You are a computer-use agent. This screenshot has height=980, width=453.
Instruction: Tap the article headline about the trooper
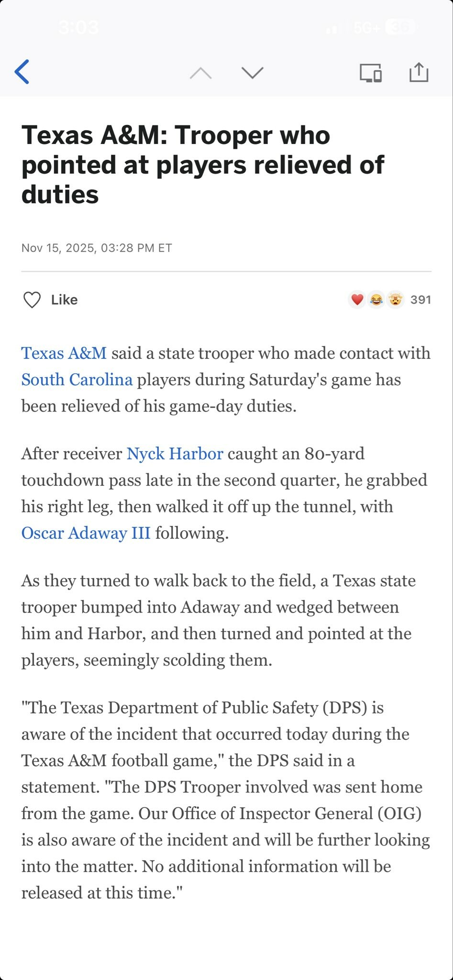(x=203, y=165)
